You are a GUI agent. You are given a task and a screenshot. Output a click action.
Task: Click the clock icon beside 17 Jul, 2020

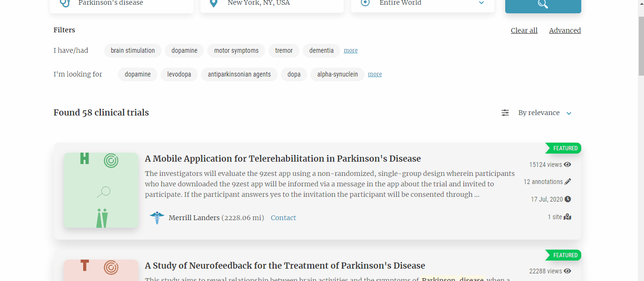point(567,199)
